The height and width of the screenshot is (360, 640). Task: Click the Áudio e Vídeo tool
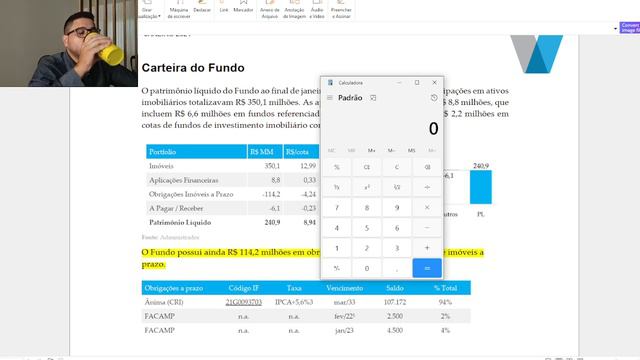coord(317,9)
